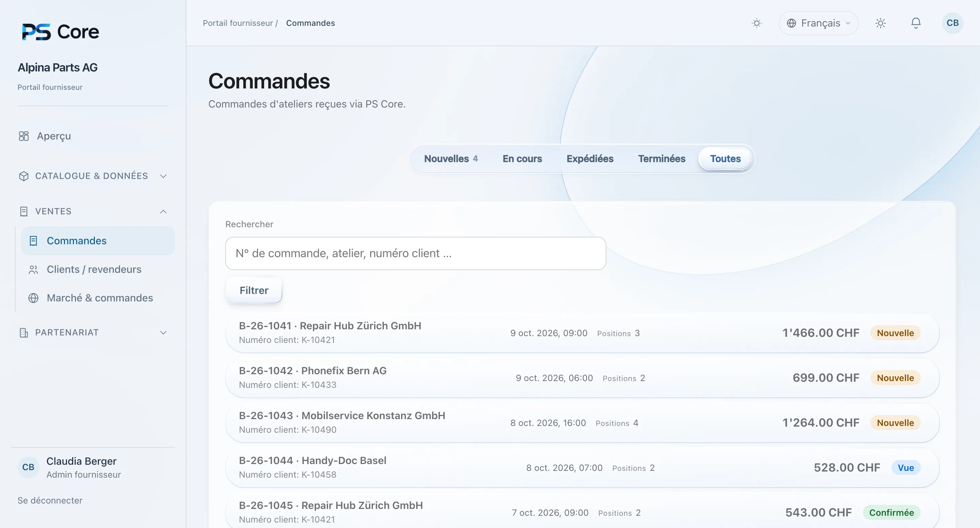The image size is (980, 528).
Task: Open order B-26-1043 Mobilservice Konstanz GmbH
Action: (x=582, y=423)
